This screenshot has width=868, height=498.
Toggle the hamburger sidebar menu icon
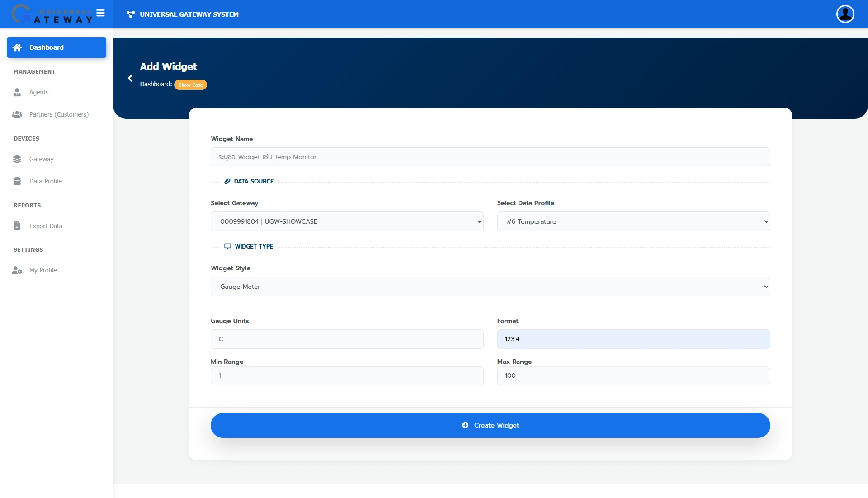click(x=100, y=13)
